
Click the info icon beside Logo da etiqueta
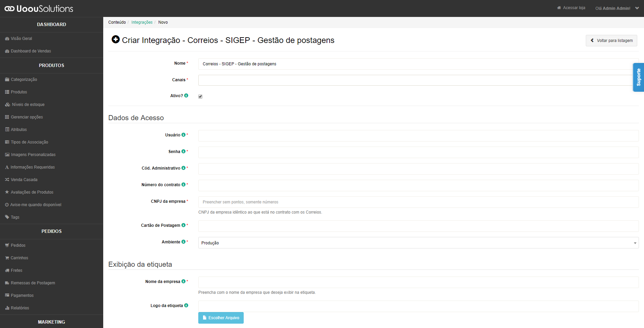[x=186, y=305]
